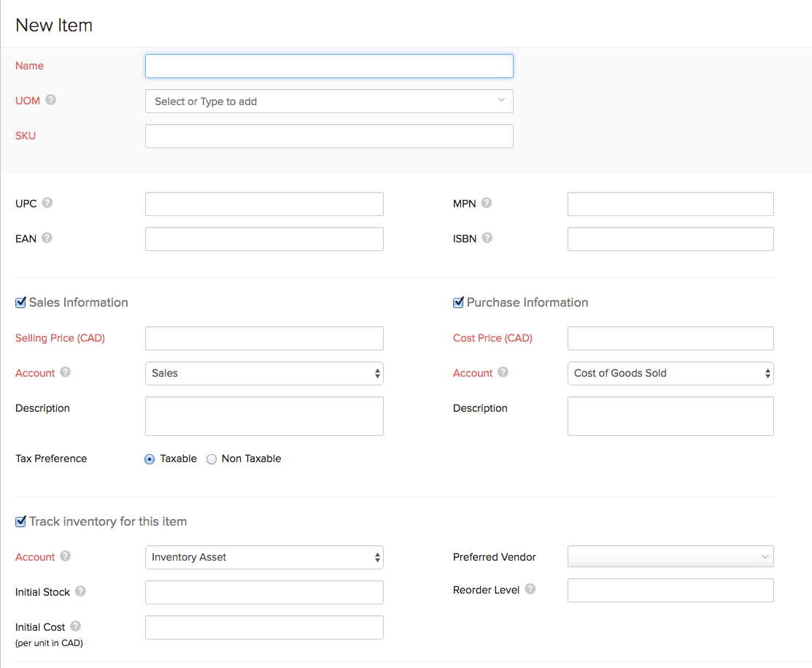Screen dimensions: 812x668
Task: Select the Taxable radio option
Action: (x=150, y=459)
